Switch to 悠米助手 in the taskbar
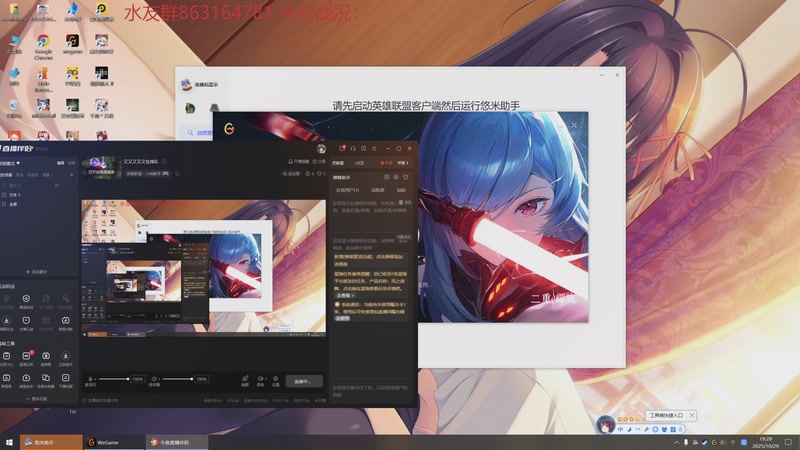This screenshot has width=800, height=450. (51, 442)
